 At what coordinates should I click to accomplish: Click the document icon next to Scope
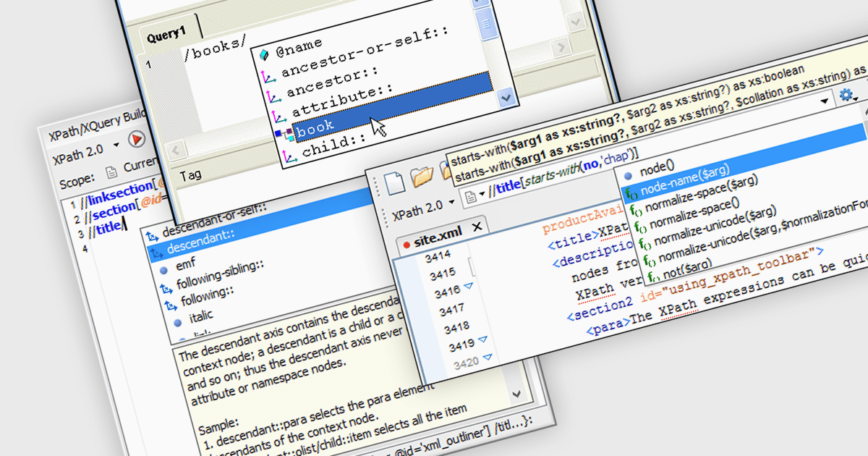click(111, 172)
